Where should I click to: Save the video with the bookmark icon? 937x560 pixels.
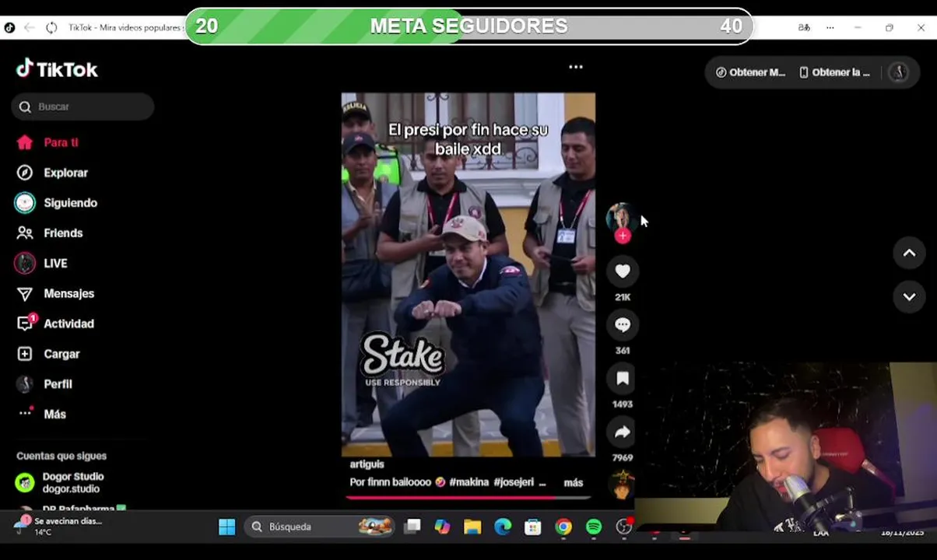(x=622, y=379)
